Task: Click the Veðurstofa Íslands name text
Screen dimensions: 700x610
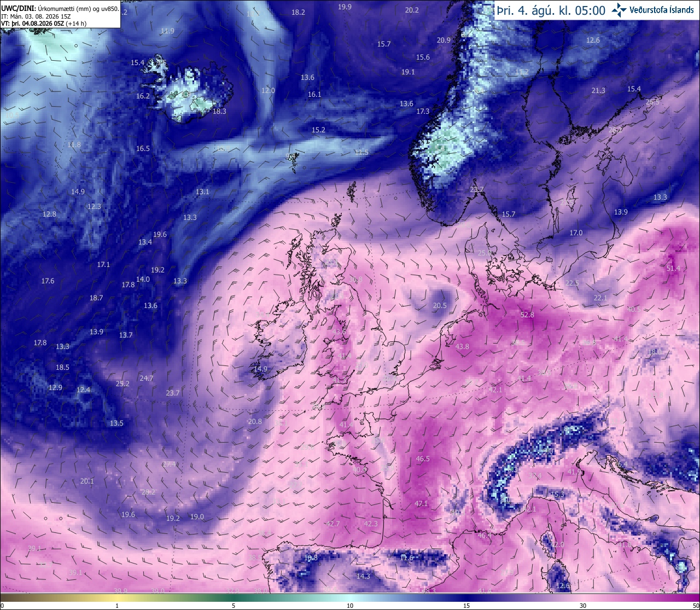Action: pos(662,10)
